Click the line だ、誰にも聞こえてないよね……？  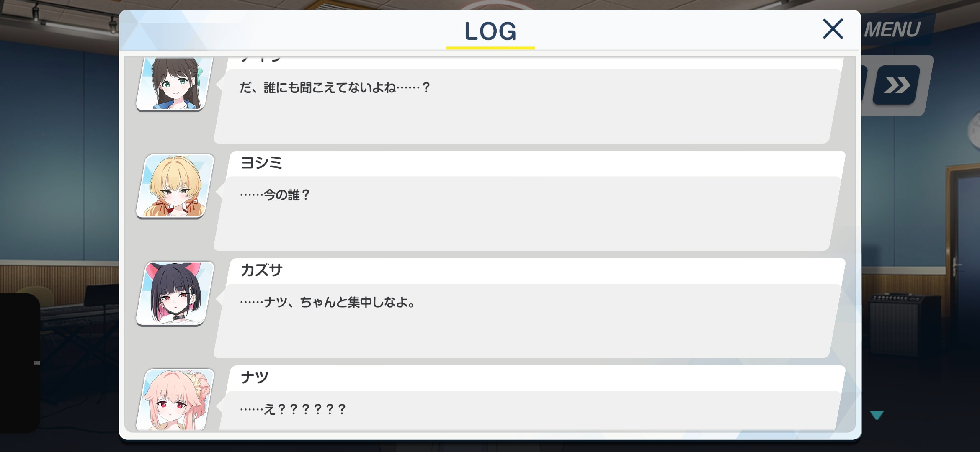click(335, 87)
